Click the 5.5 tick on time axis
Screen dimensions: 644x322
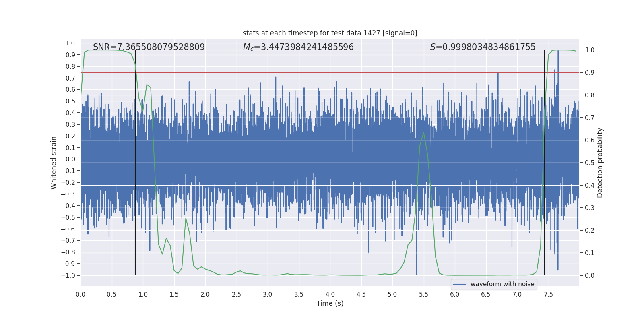423,295
